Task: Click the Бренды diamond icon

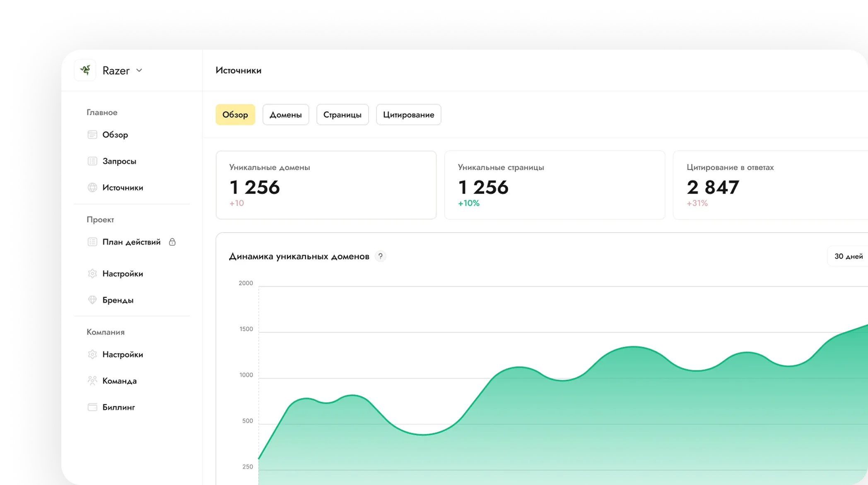Action: click(92, 300)
